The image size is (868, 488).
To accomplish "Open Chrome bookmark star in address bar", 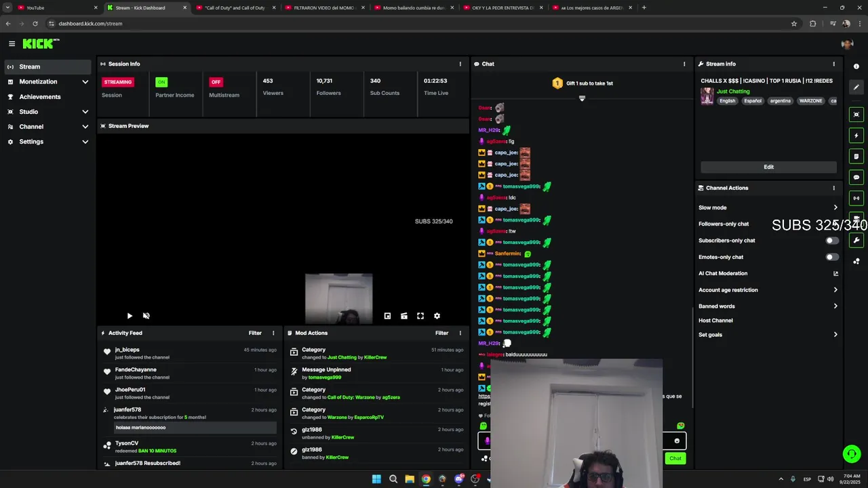I will coord(794,24).
